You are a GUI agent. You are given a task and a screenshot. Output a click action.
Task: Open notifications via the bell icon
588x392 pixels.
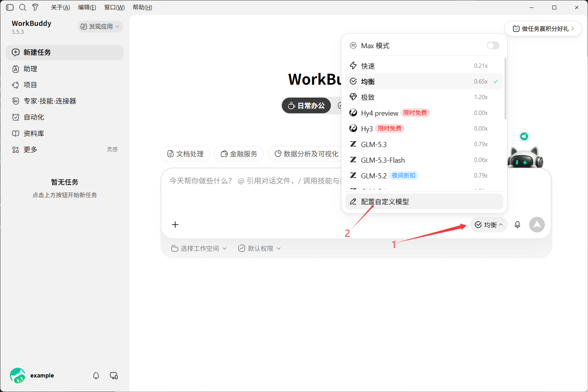tap(96, 376)
